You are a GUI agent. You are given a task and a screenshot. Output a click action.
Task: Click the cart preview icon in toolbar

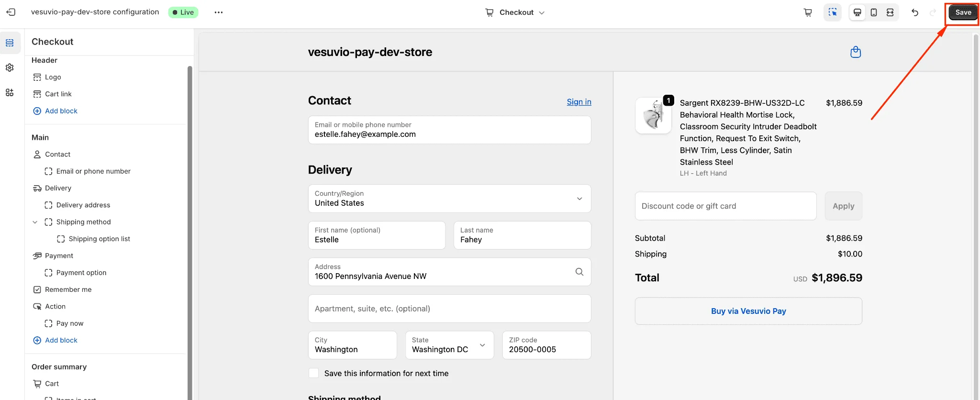808,12
